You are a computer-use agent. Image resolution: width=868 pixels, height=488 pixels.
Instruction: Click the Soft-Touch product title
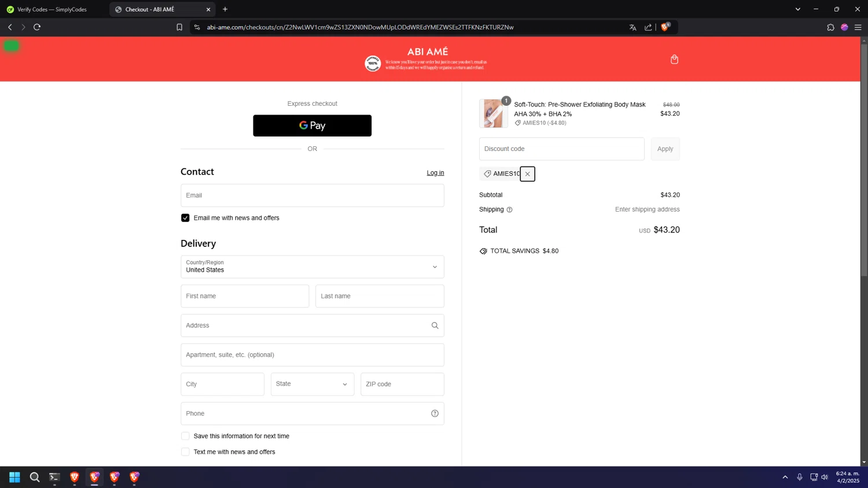(580, 109)
